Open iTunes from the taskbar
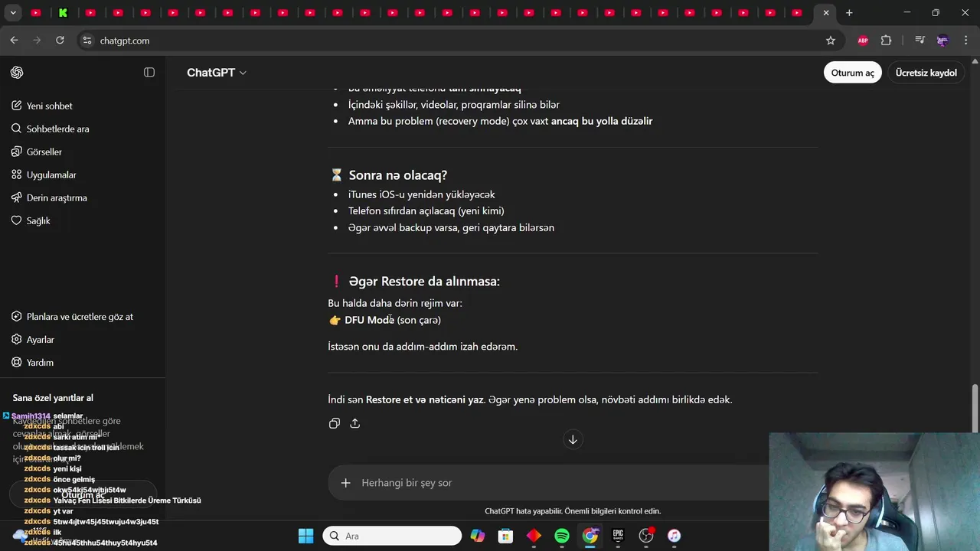 click(x=675, y=536)
